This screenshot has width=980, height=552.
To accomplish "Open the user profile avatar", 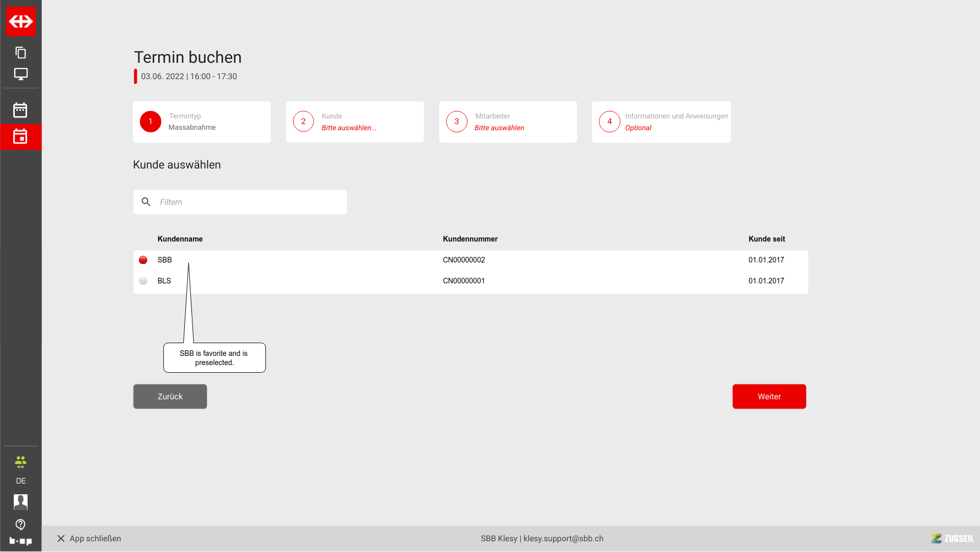I will coord(20,502).
